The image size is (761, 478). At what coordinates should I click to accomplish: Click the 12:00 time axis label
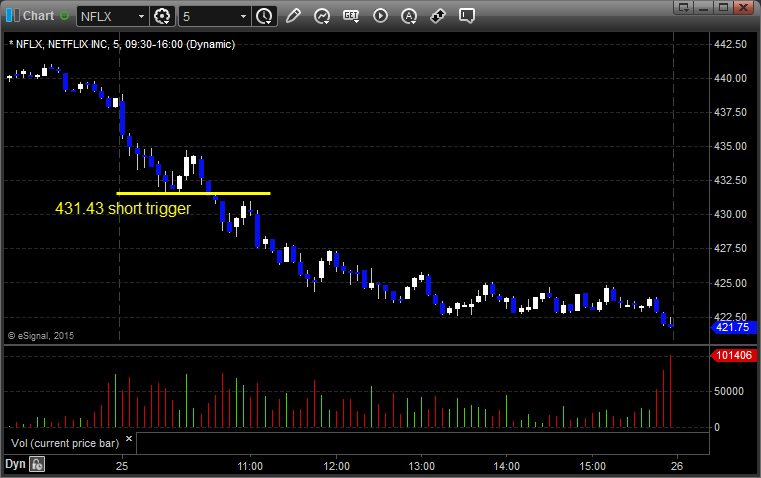[336, 466]
